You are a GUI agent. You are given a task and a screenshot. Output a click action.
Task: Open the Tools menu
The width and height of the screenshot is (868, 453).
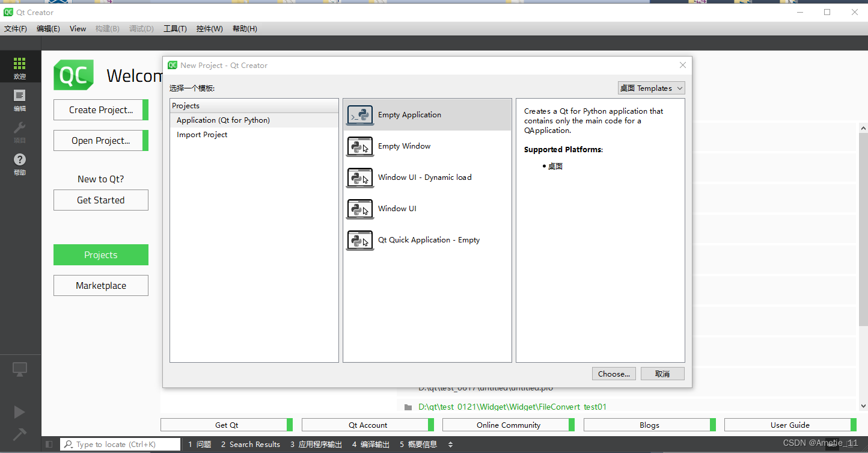point(175,28)
